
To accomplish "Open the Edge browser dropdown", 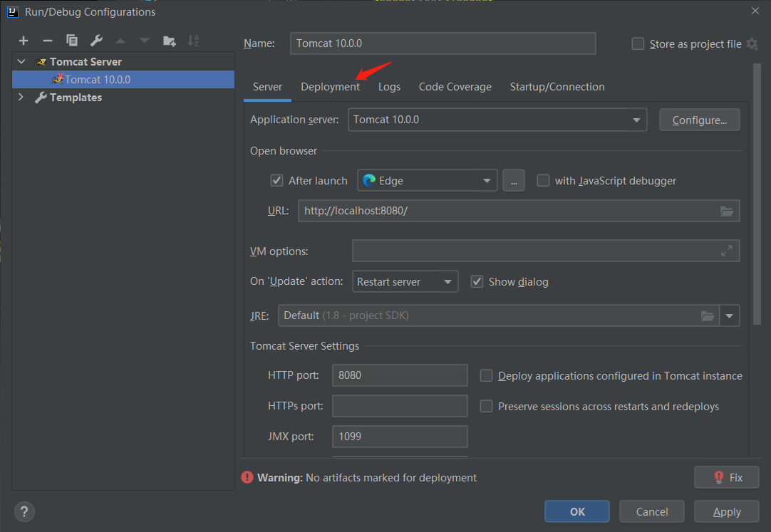I will (x=427, y=181).
